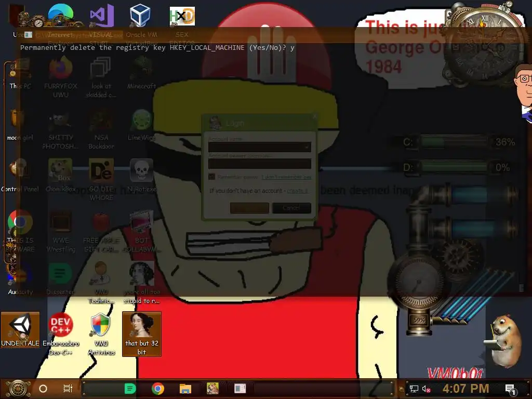This screenshot has width=532, height=399.
Task: Open the 'look at skidded c...' icon
Action: [x=100, y=68]
